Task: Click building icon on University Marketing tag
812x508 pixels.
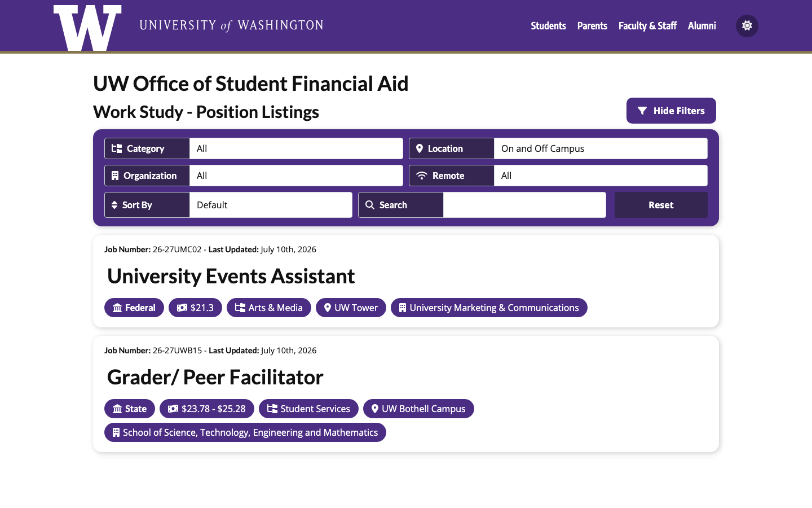Action: [403, 308]
